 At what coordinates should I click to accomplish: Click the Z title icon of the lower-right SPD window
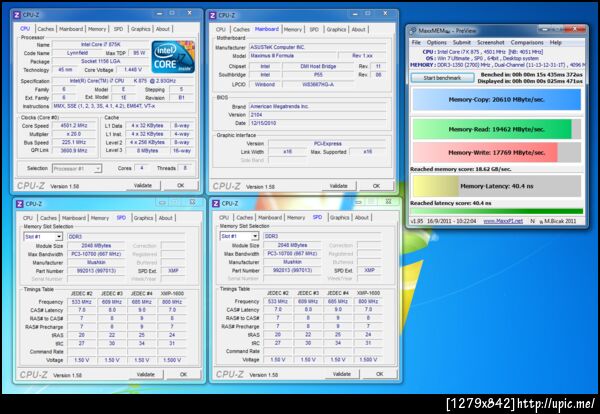216,204
